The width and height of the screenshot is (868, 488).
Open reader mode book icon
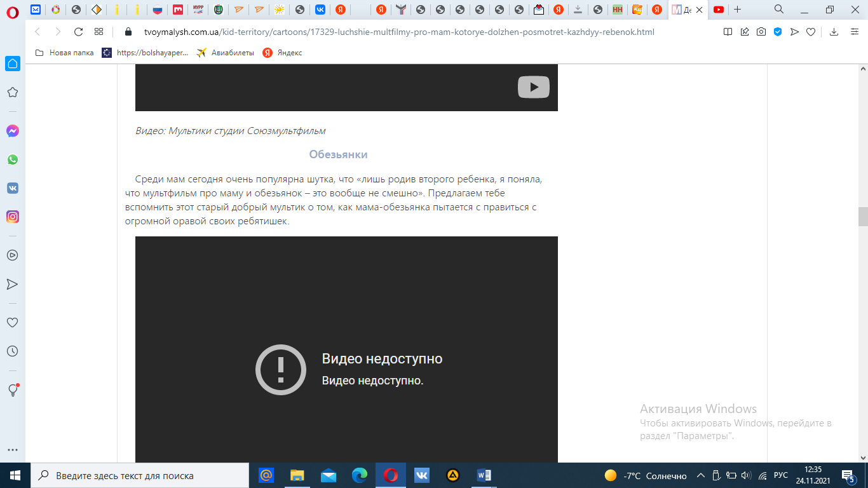coord(728,32)
